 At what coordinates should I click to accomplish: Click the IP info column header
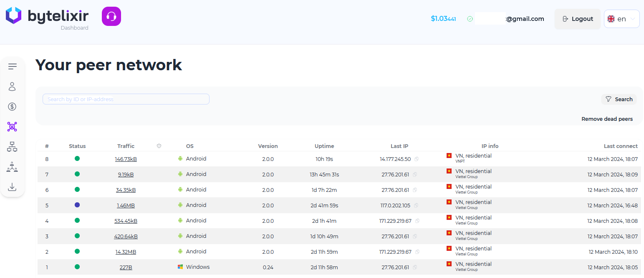pos(490,146)
